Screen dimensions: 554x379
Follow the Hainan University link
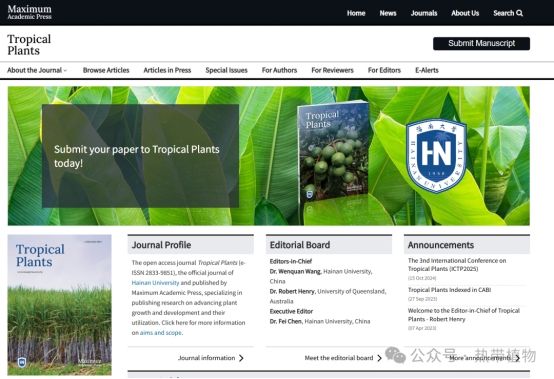155,283
